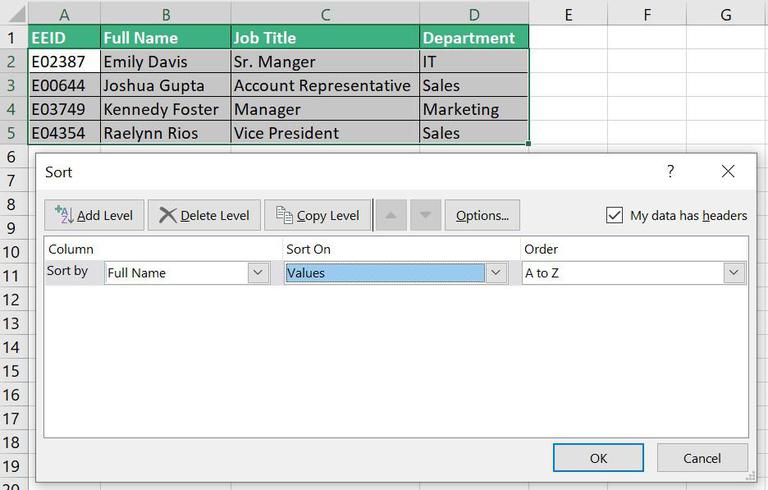Select Sales cell in Raelynn Rios row
Image resolution: width=768 pixels, height=490 pixels.
coord(474,133)
